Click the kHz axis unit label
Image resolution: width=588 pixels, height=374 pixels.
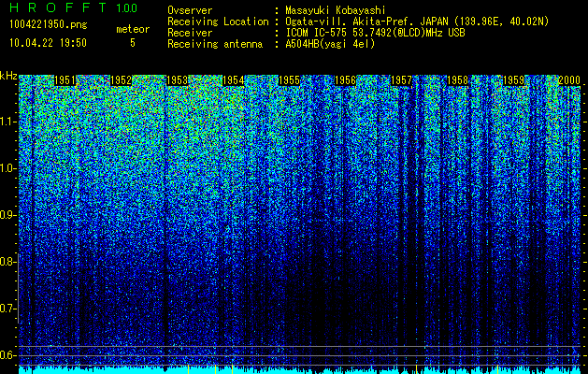[8, 76]
